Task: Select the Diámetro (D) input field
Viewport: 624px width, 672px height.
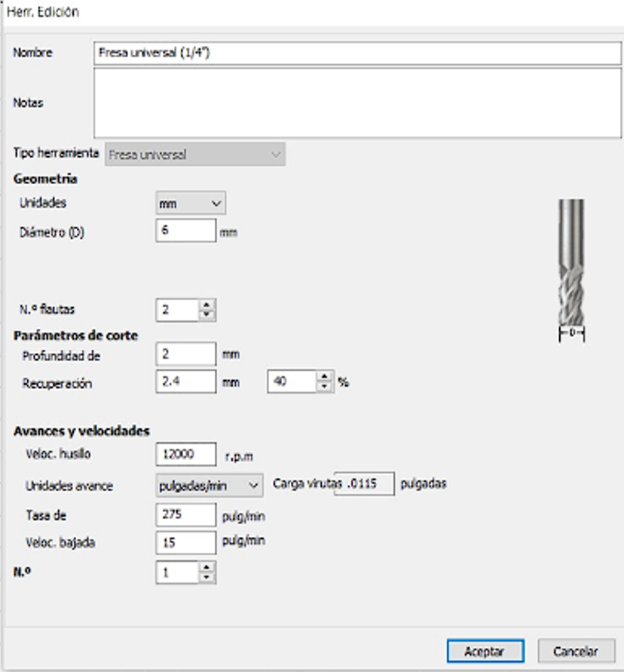Action: 186,231
